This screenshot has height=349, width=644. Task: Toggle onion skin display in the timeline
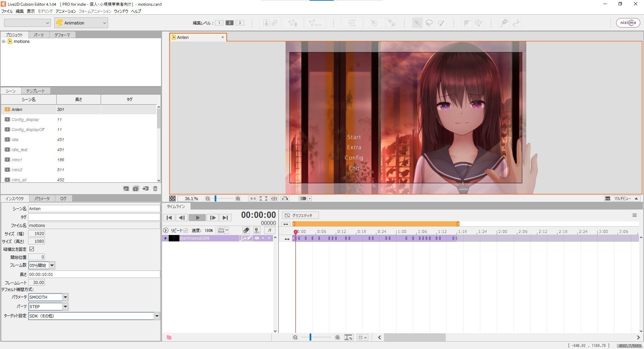(x=246, y=230)
